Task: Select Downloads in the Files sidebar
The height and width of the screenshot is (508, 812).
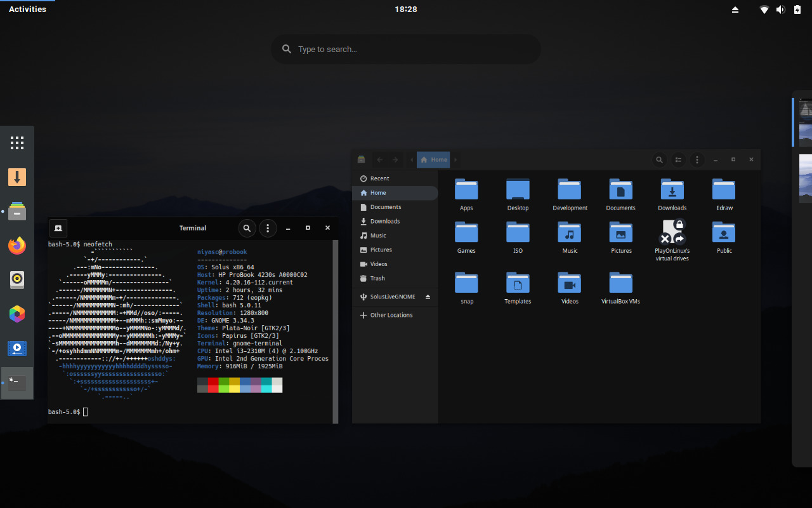Action: point(385,221)
